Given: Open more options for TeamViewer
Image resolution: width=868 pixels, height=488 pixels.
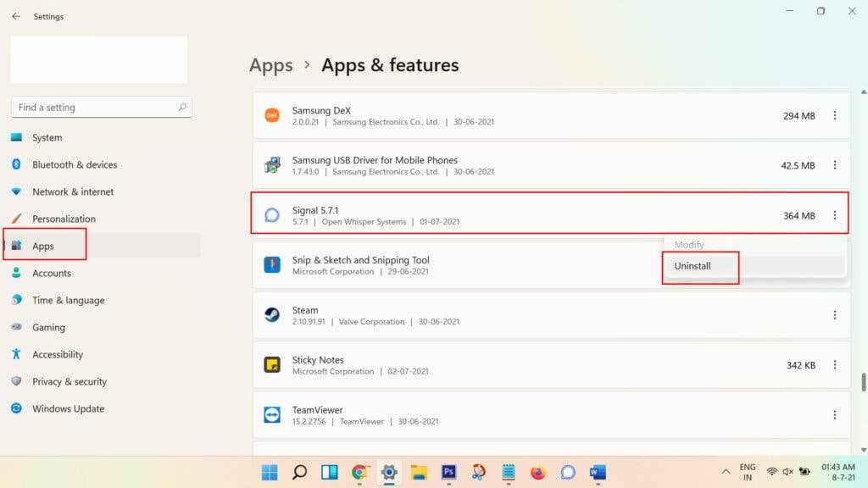Looking at the screenshot, I should [x=835, y=414].
